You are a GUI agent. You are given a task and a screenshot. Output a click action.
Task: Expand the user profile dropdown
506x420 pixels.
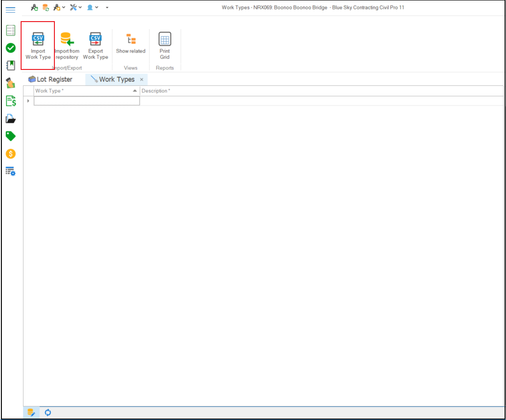92,8
